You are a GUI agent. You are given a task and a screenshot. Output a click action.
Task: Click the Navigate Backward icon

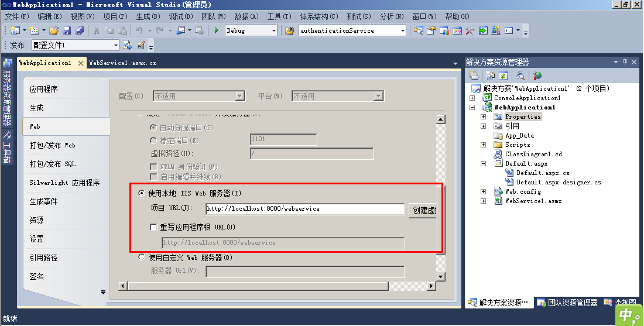pyautogui.click(x=180, y=30)
